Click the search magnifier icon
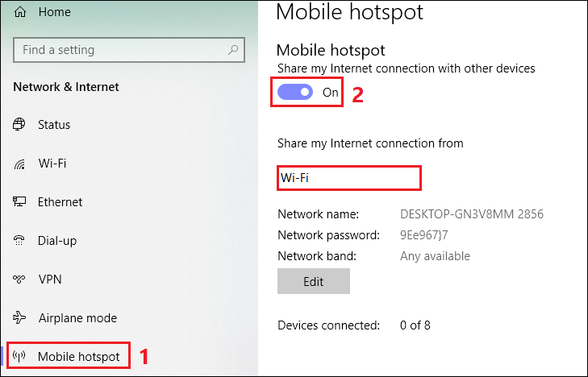588x377 pixels. (x=233, y=49)
